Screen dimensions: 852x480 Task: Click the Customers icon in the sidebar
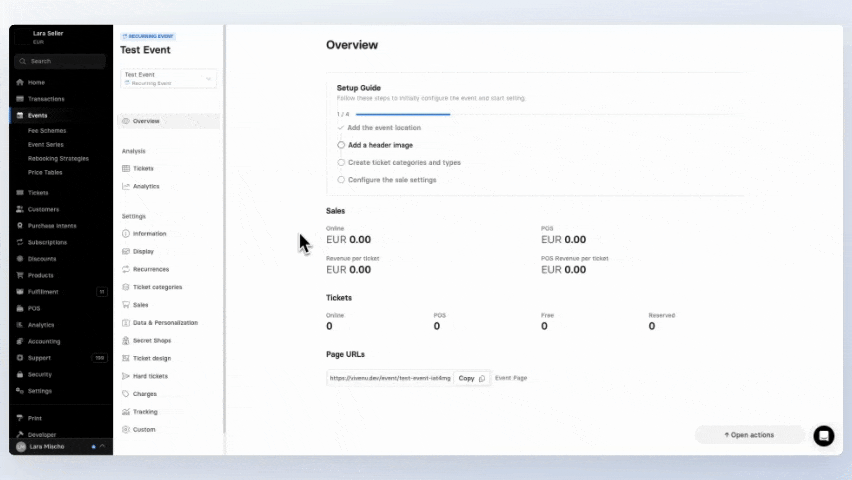coord(20,209)
